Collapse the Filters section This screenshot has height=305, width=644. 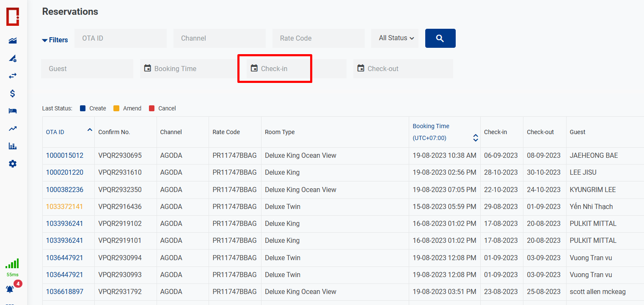tap(55, 40)
